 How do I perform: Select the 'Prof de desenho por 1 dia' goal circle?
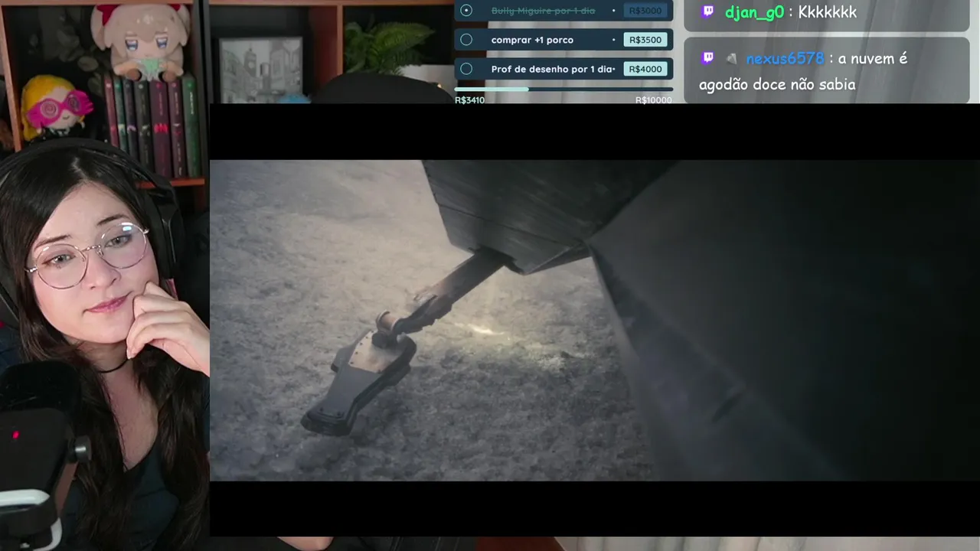point(466,69)
